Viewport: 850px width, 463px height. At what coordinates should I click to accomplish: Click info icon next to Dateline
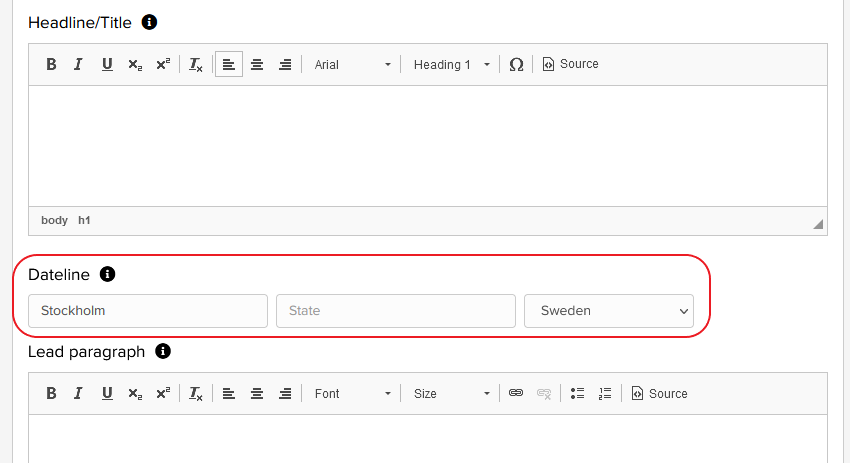point(107,274)
